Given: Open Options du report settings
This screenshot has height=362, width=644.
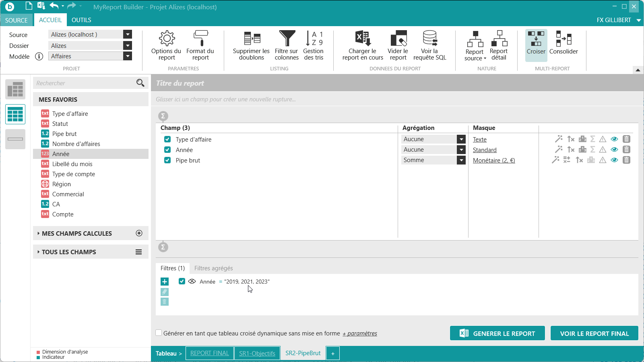Looking at the screenshot, I should click(166, 45).
